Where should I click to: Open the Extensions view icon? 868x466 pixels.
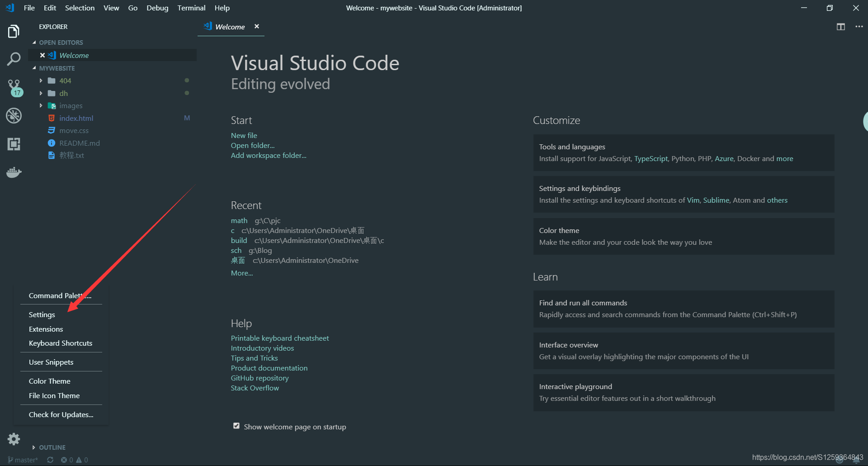point(14,144)
